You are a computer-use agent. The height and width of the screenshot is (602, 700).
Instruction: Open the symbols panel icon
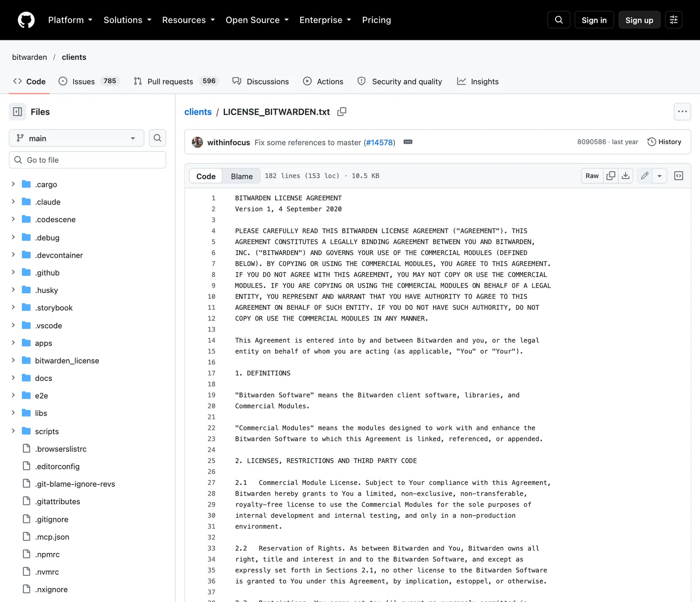(x=679, y=176)
